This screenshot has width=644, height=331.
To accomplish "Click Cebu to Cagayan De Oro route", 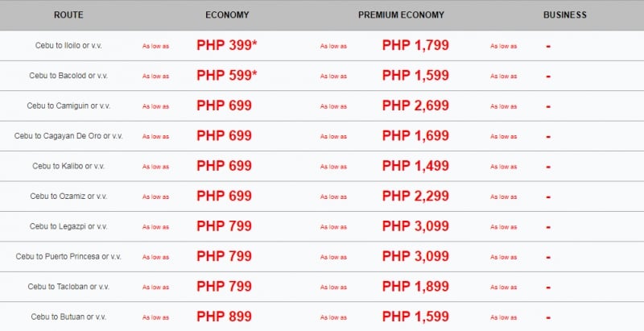I will (68, 136).
